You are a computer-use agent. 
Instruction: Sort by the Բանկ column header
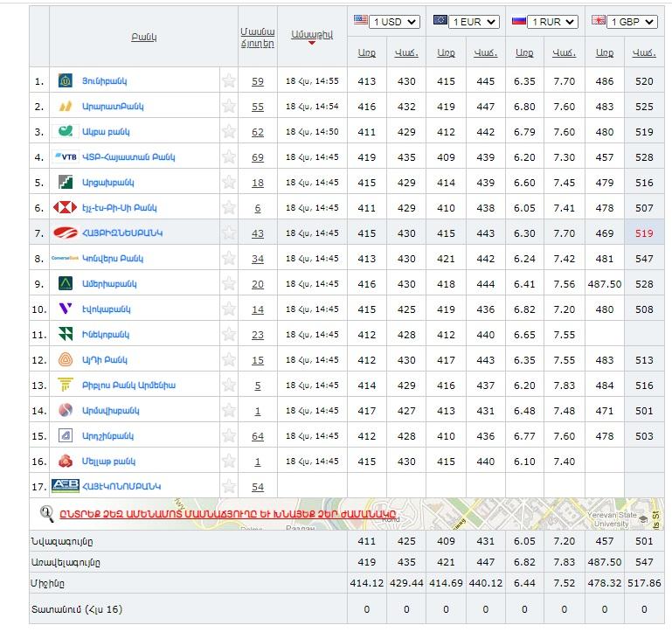143,38
